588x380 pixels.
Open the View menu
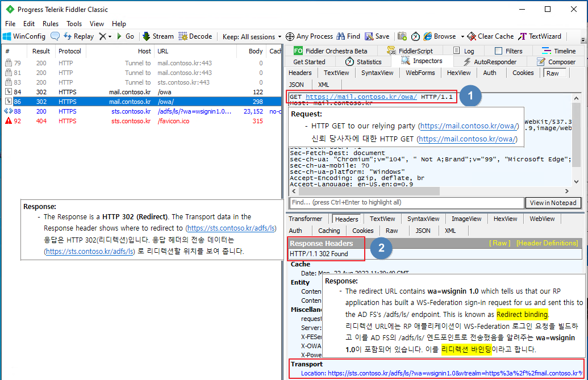pos(97,24)
